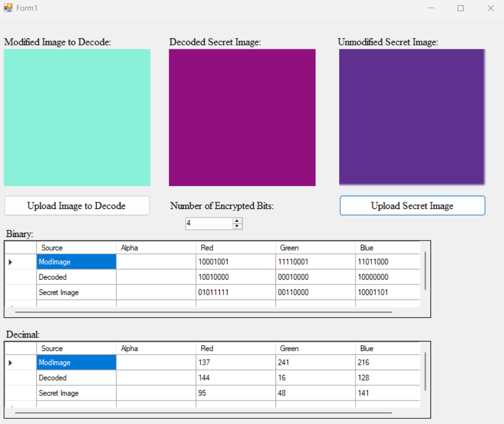Click the Decimal table horizontal scrollbar
Screen dimensions: 504x424
pyautogui.click(x=204, y=412)
